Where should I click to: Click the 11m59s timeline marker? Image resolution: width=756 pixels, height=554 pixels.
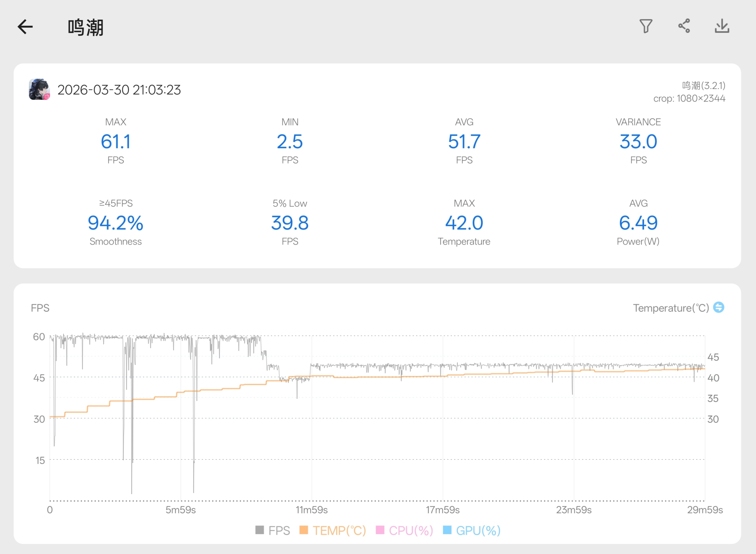311,510
